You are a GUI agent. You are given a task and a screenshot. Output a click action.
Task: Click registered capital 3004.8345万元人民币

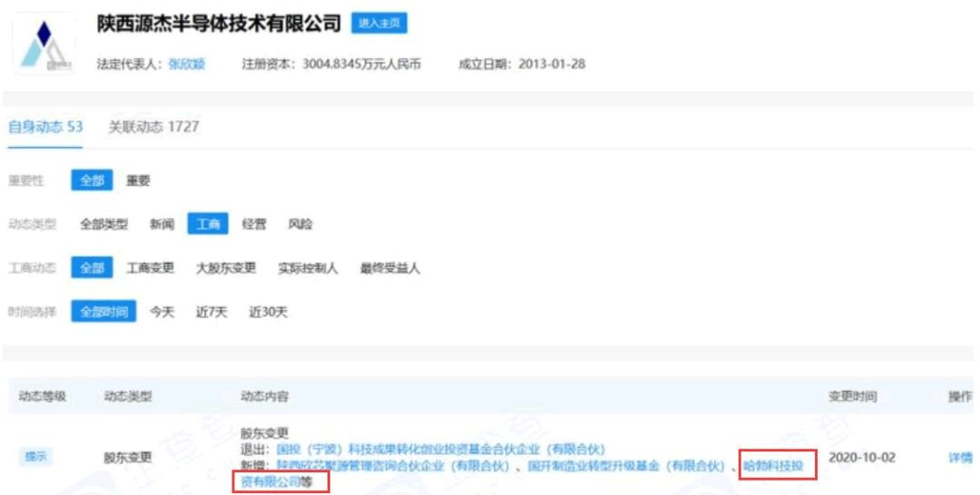coord(362,63)
